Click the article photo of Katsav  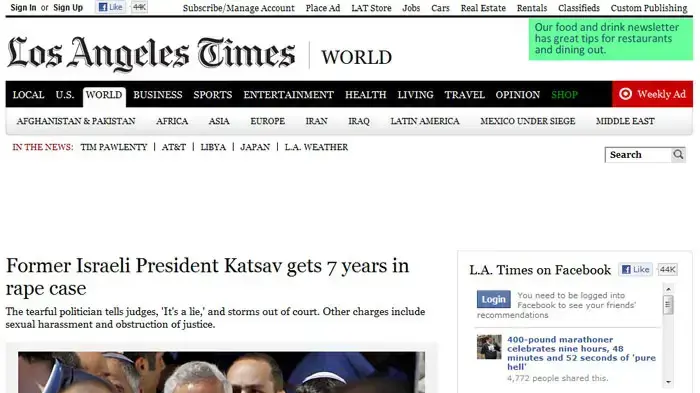pos(221,372)
